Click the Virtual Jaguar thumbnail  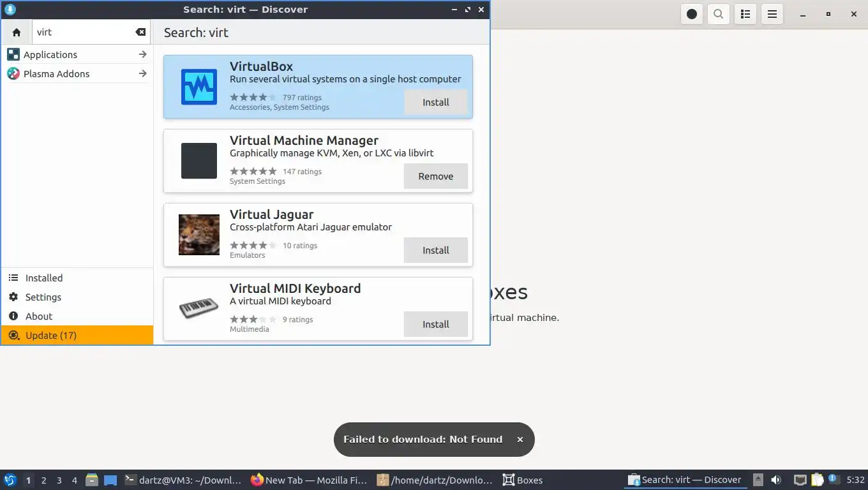coord(199,235)
